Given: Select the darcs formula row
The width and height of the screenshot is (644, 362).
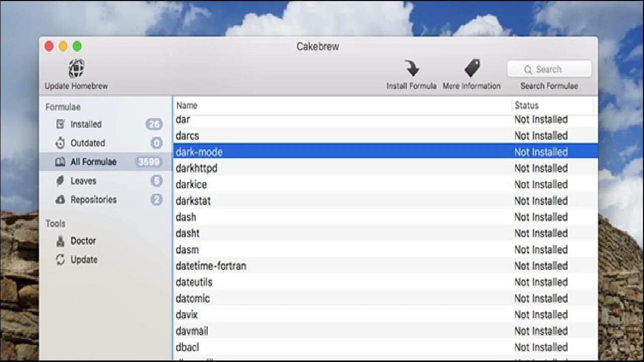Looking at the screenshot, I should click(x=385, y=136).
